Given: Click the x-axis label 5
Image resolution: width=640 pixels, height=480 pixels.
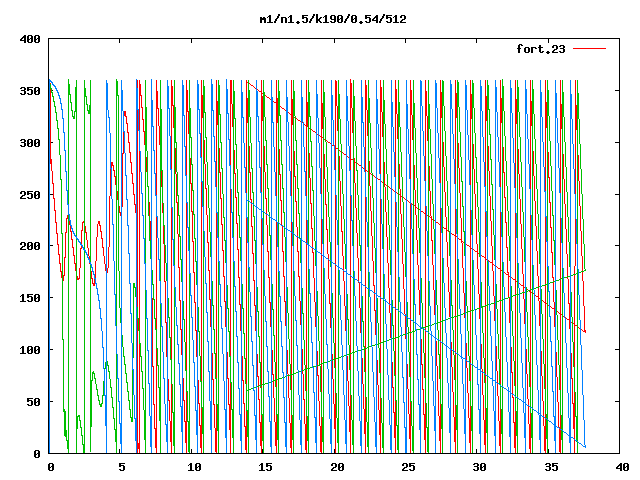Looking at the screenshot, I should (x=122, y=467).
